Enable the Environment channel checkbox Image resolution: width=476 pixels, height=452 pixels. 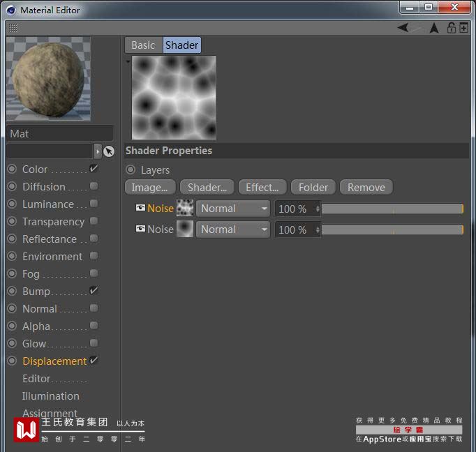pos(94,256)
